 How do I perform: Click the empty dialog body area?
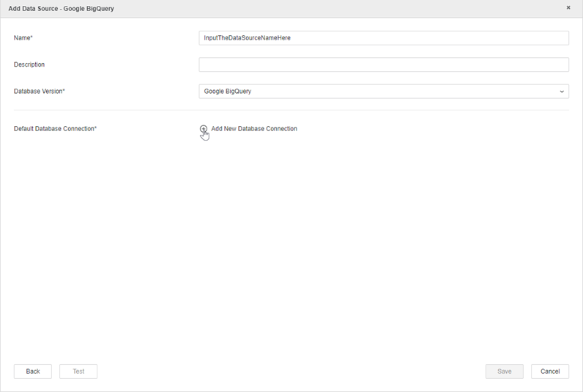click(x=291, y=242)
